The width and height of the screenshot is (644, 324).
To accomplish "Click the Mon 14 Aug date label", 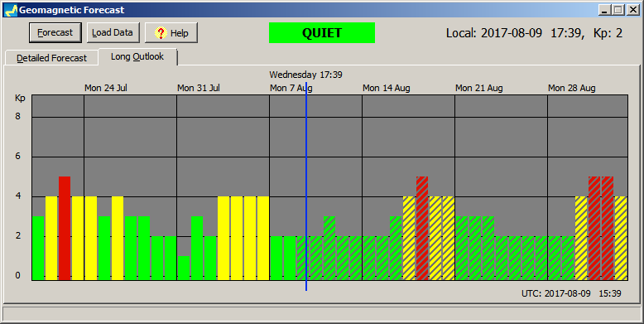I will [x=386, y=88].
